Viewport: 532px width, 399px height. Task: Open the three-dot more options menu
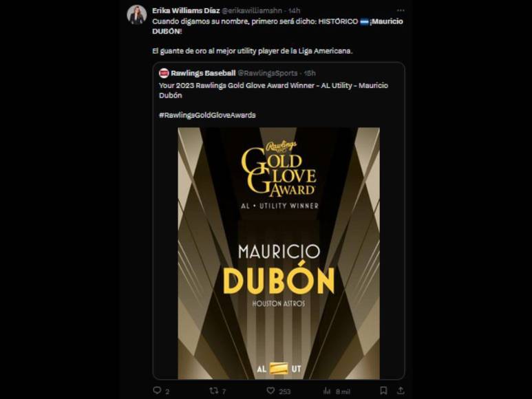401,10
